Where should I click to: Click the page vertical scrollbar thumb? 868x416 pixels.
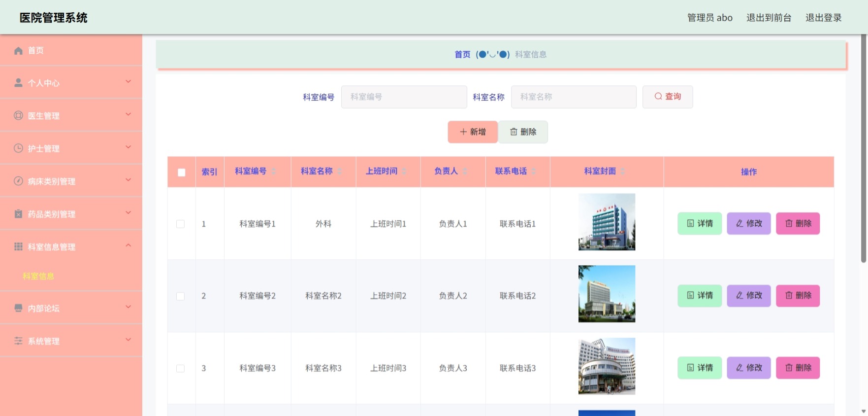pyautogui.click(x=864, y=148)
